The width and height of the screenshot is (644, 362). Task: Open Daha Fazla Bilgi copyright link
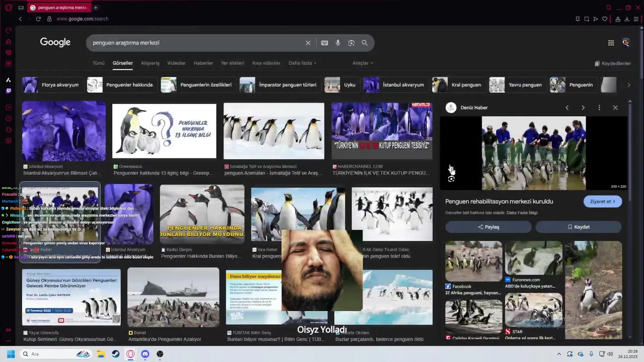pos(522,213)
